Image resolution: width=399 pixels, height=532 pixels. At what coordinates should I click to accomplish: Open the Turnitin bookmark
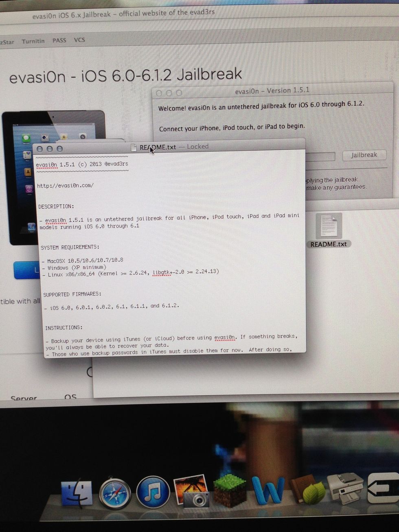coord(33,41)
